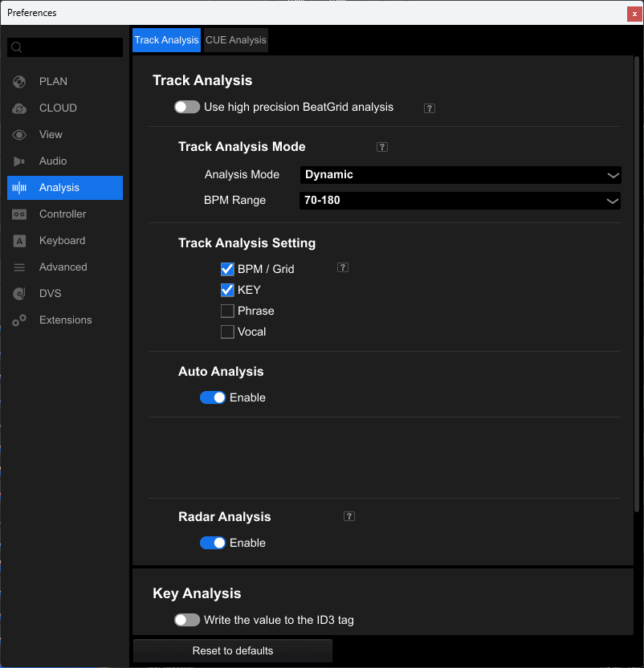Uncheck the BPM / Grid checkbox
Screen dimensions: 644x668
pyautogui.click(x=227, y=269)
